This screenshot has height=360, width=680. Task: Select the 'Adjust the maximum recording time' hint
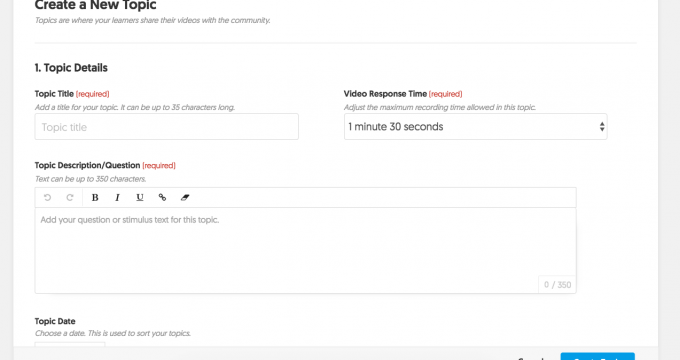tap(440, 107)
